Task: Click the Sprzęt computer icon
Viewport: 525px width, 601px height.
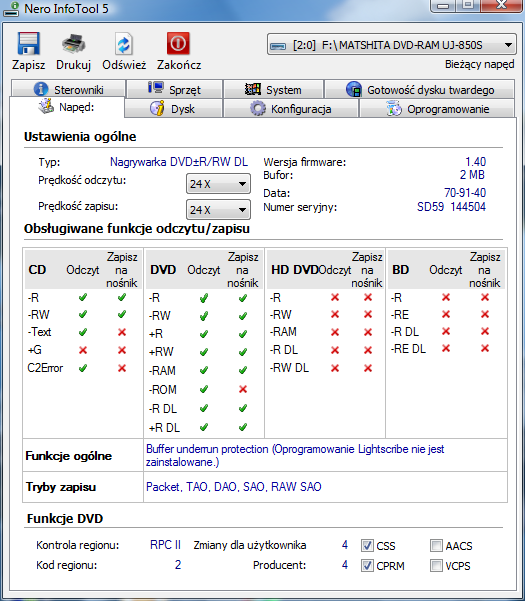Action: tap(156, 88)
